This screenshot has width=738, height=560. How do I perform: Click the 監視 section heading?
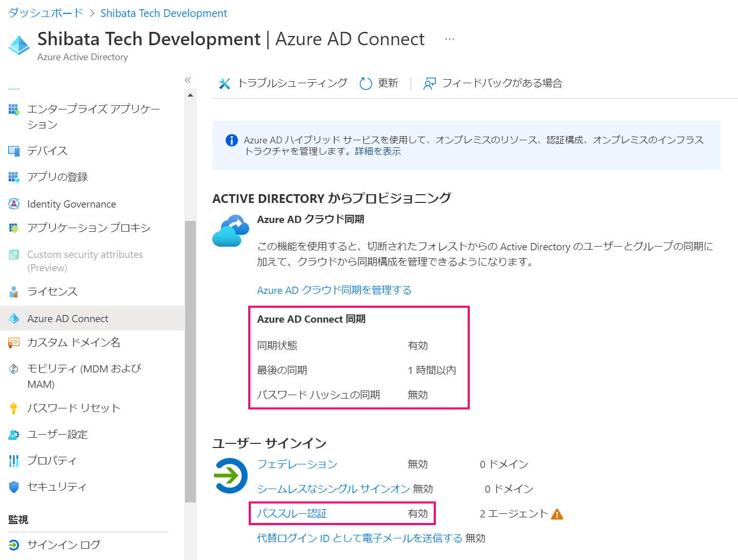[x=18, y=520]
